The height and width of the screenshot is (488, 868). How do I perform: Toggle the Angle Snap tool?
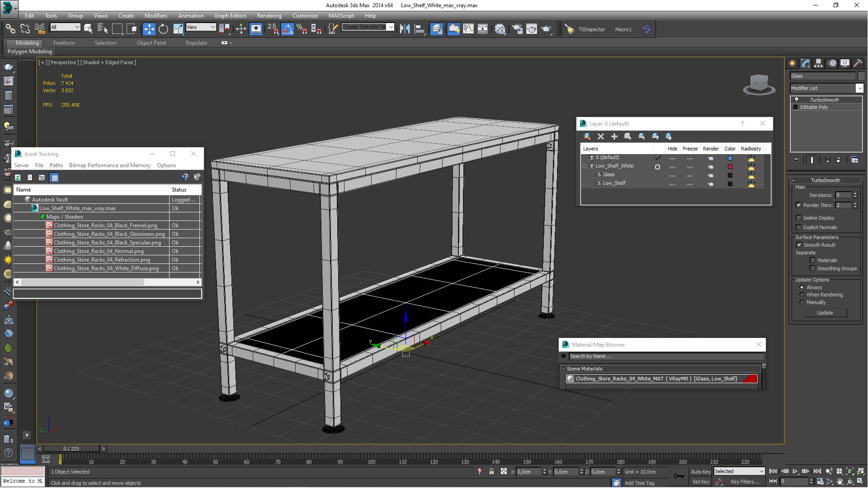click(x=288, y=29)
